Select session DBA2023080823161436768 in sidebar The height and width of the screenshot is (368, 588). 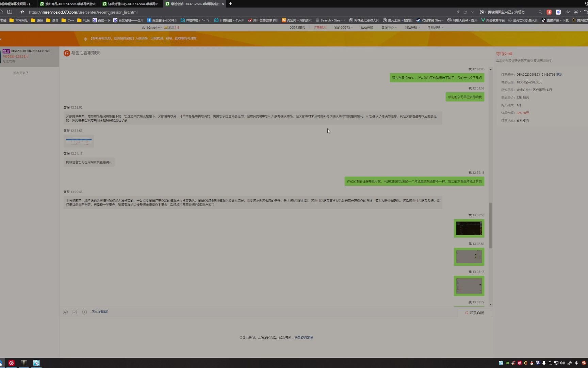[x=30, y=56]
